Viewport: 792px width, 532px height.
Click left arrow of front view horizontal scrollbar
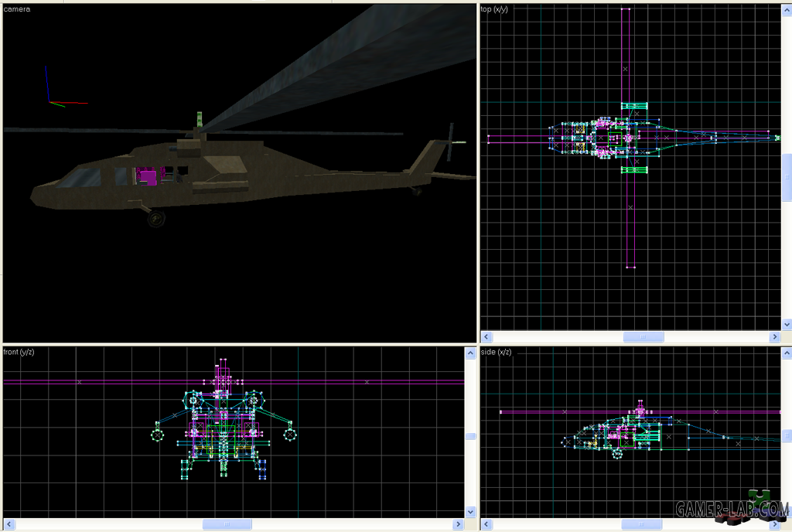pos(9,524)
